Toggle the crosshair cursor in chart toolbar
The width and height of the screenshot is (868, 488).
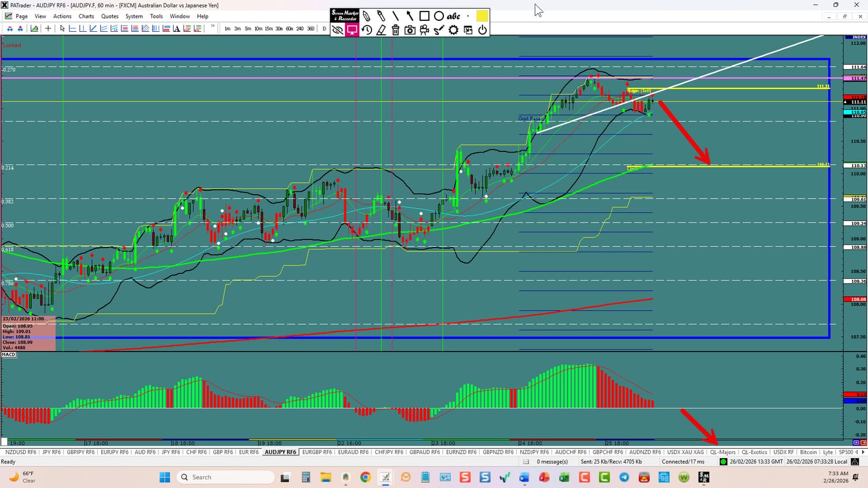pos(48,28)
